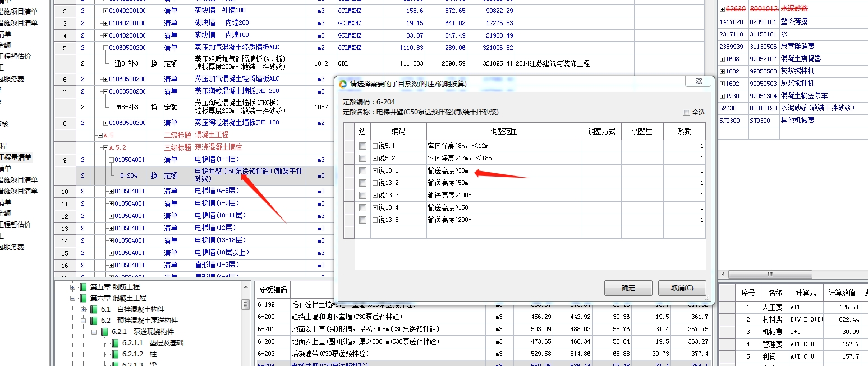Click the 人工费 row in cost table
The width and height of the screenshot is (868, 366).
click(x=792, y=307)
